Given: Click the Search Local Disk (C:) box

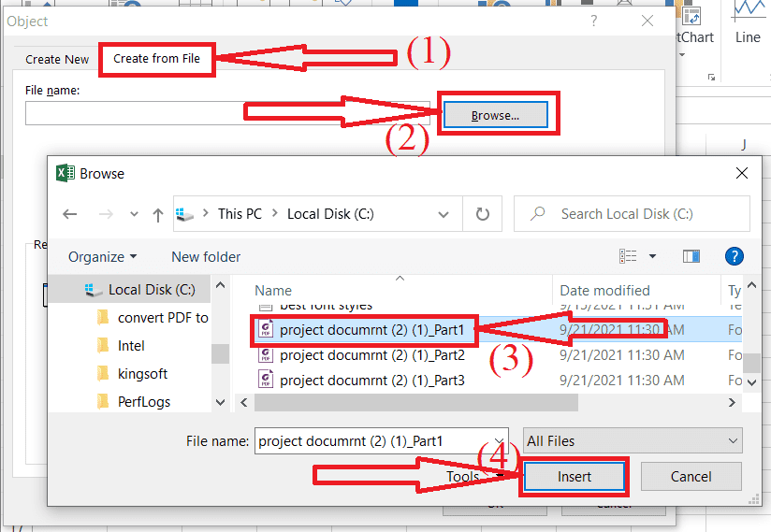Looking at the screenshot, I should [x=632, y=214].
